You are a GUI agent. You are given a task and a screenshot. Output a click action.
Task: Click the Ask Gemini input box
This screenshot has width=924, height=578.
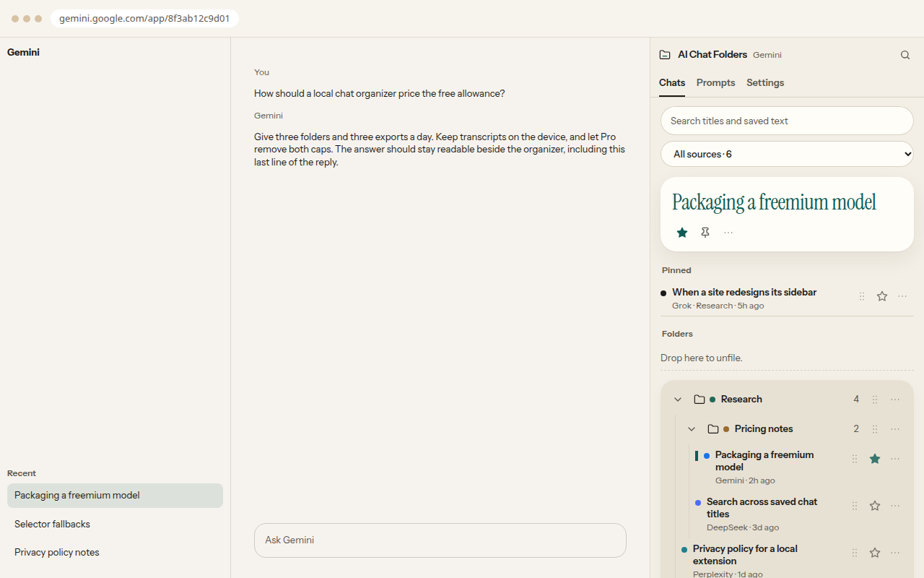pos(440,540)
